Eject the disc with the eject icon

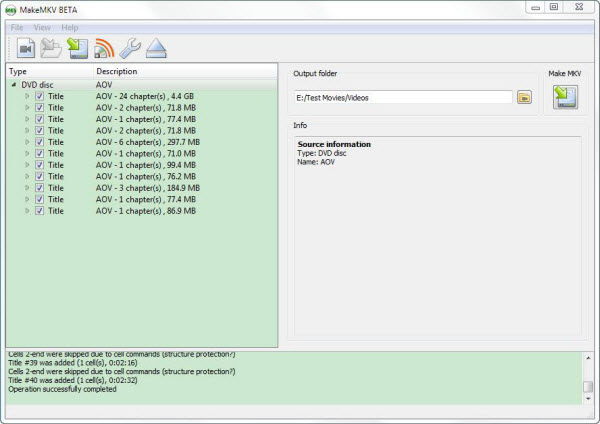[156, 48]
